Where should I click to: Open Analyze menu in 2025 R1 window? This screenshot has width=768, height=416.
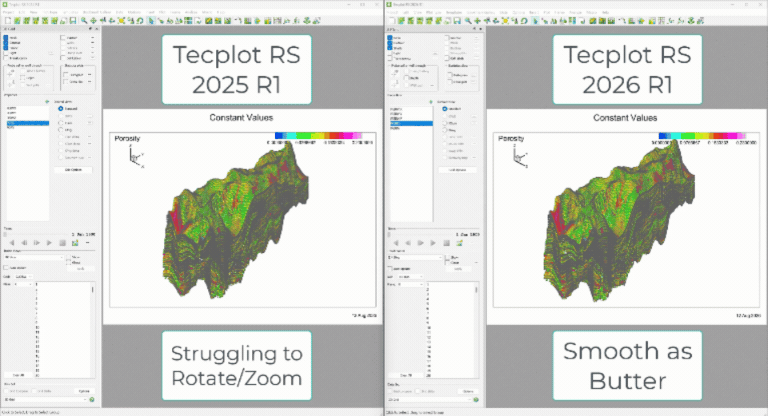click(x=191, y=12)
